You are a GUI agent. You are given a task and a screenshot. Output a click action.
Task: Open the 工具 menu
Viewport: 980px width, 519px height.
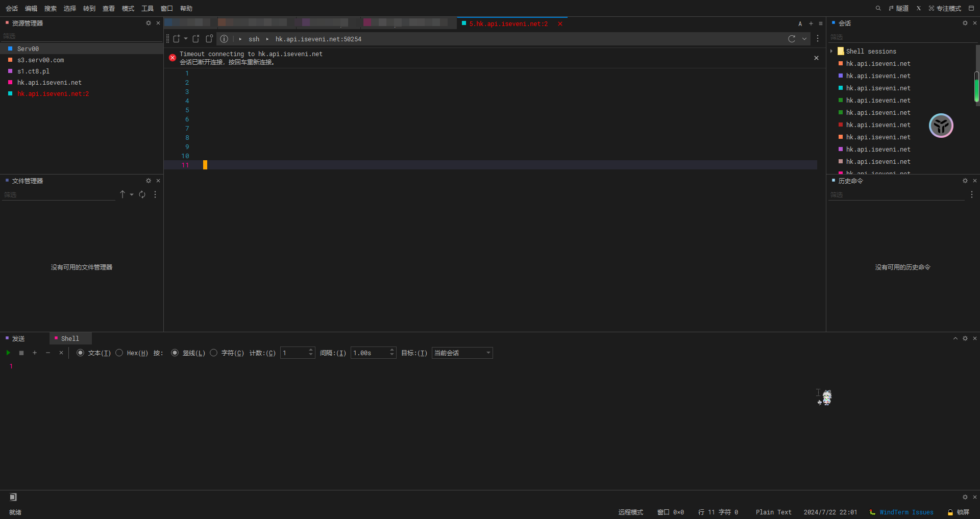[148, 8]
